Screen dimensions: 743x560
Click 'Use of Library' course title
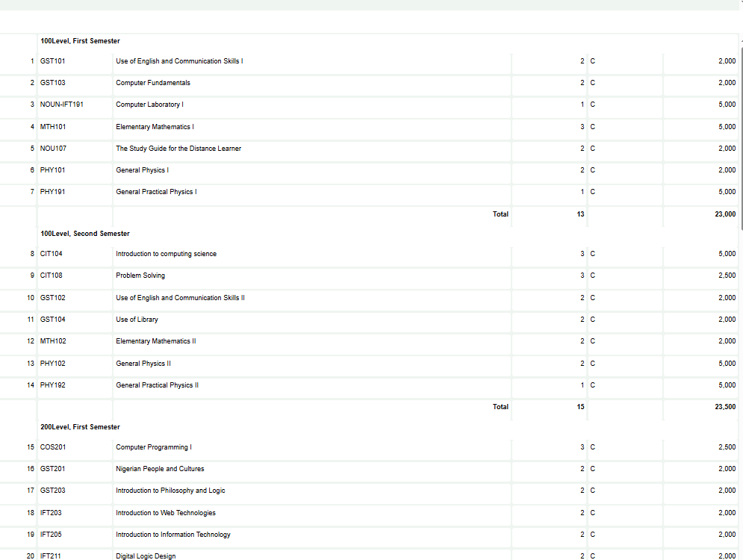click(x=137, y=320)
